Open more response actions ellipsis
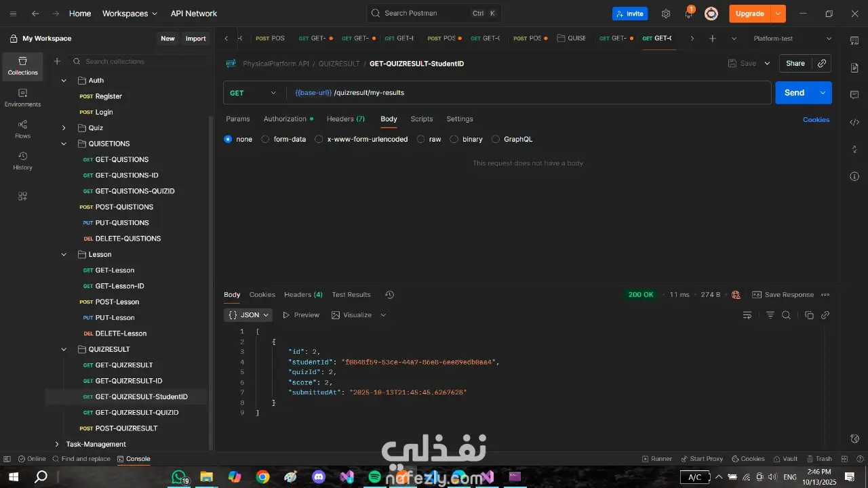This screenshot has width=868, height=488. 825,295
